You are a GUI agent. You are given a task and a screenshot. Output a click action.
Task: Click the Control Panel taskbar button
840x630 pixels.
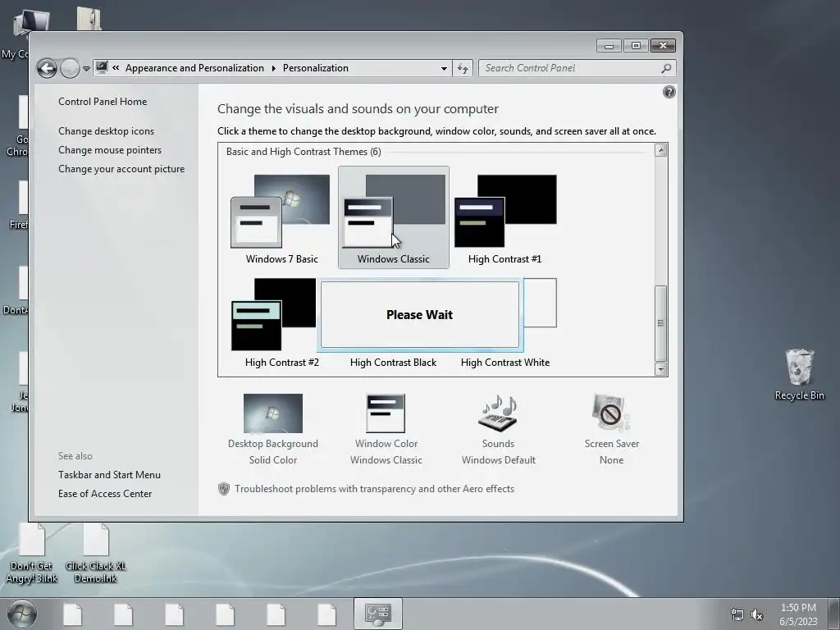377,614
